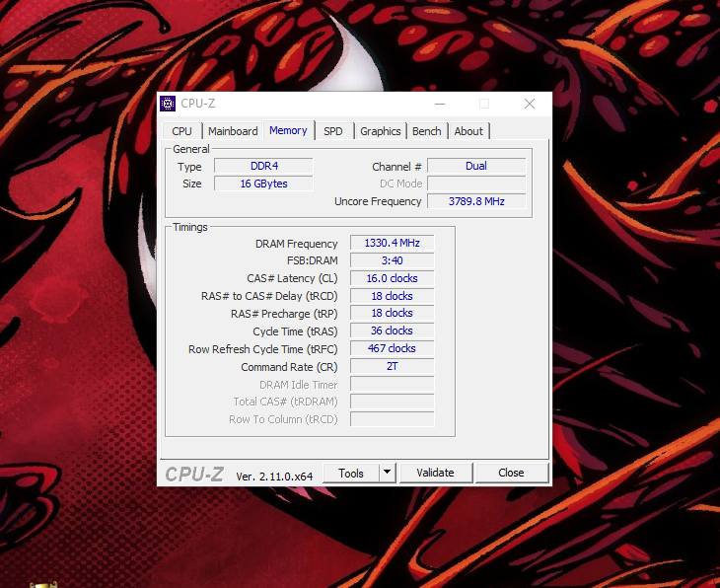Viewport: 720px width, 588px height.
Task: Click the empty DRAM Idle Timer field
Action: coord(393,384)
